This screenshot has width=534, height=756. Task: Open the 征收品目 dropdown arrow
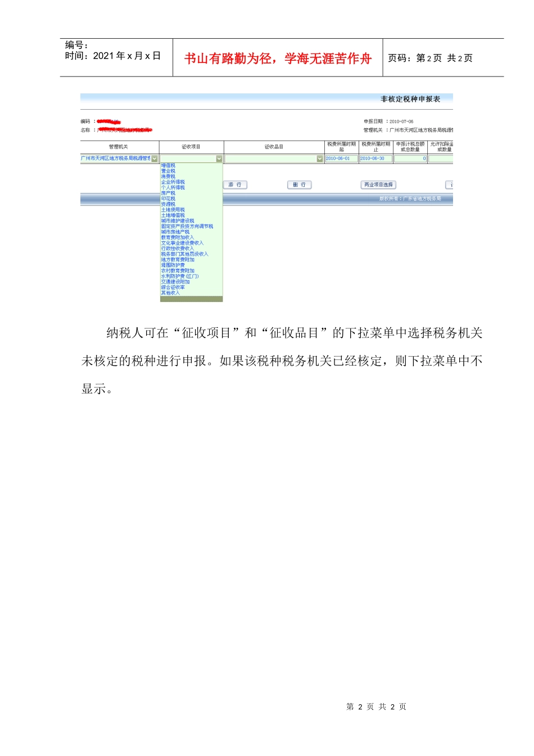tap(320, 159)
